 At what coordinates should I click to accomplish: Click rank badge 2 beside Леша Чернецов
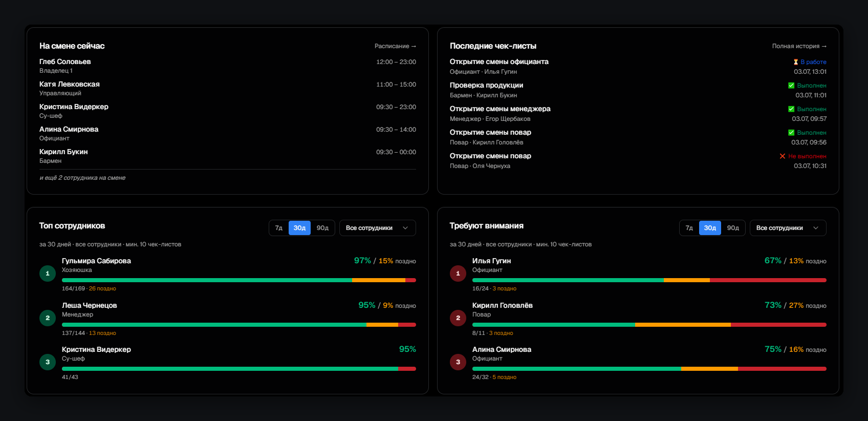pyautogui.click(x=48, y=318)
